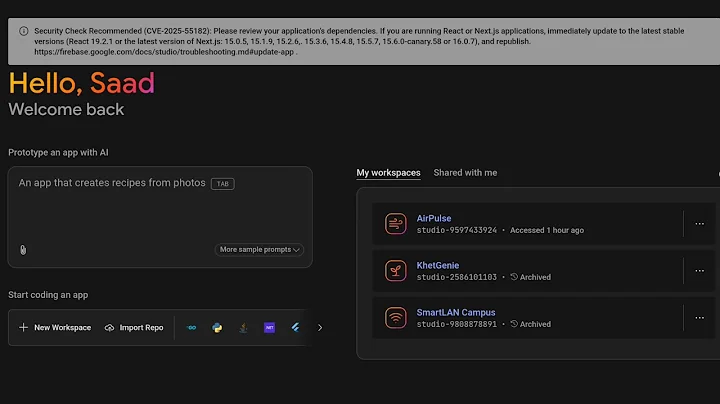Click the studio-9597433924 identifier text

[x=457, y=230]
